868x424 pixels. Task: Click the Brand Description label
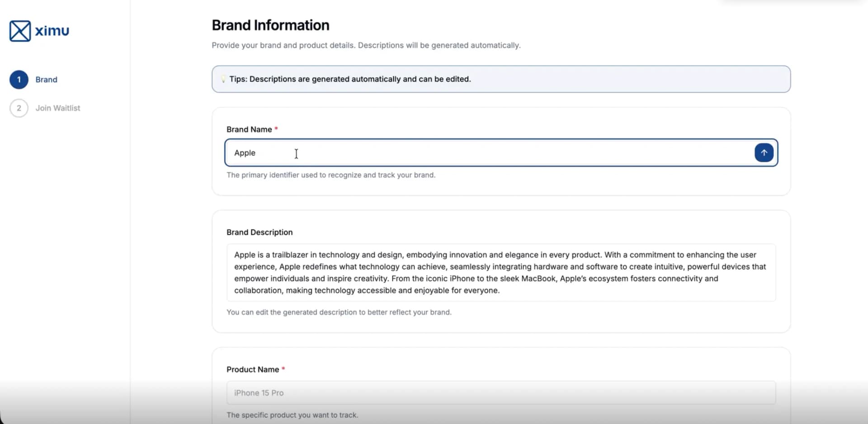(x=259, y=232)
